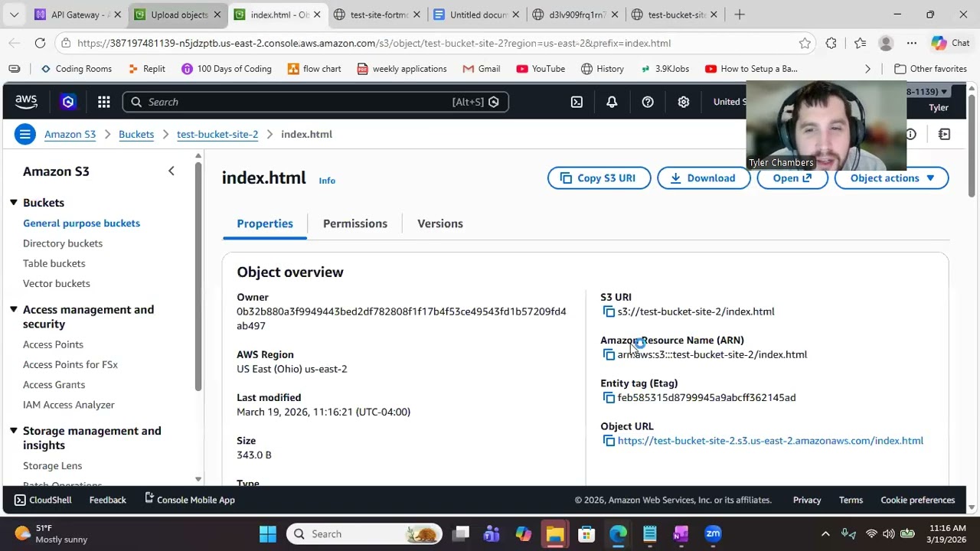Open the AWS services grid menu
This screenshot has height=551, width=980.
point(103,102)
